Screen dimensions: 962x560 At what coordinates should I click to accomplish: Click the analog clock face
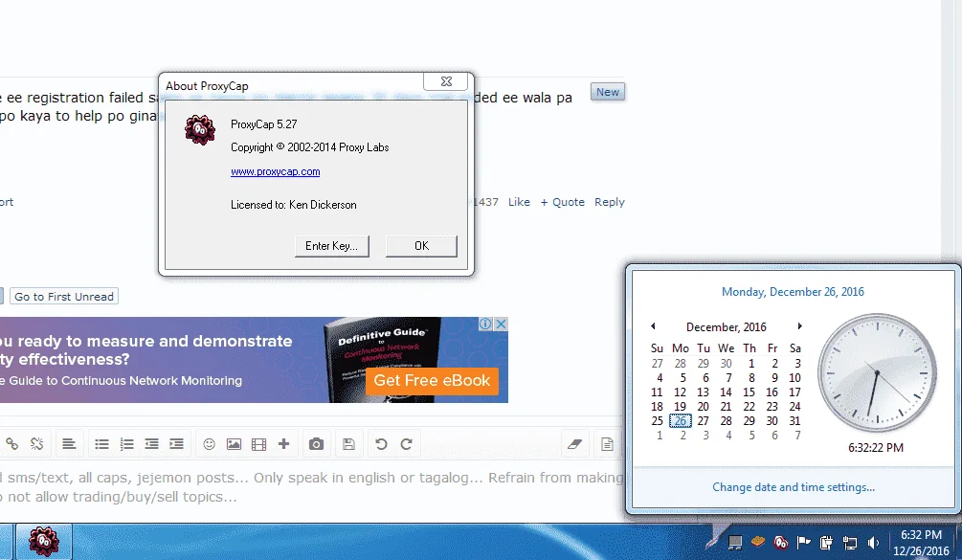pyautogui.click(x=878, y=372)
